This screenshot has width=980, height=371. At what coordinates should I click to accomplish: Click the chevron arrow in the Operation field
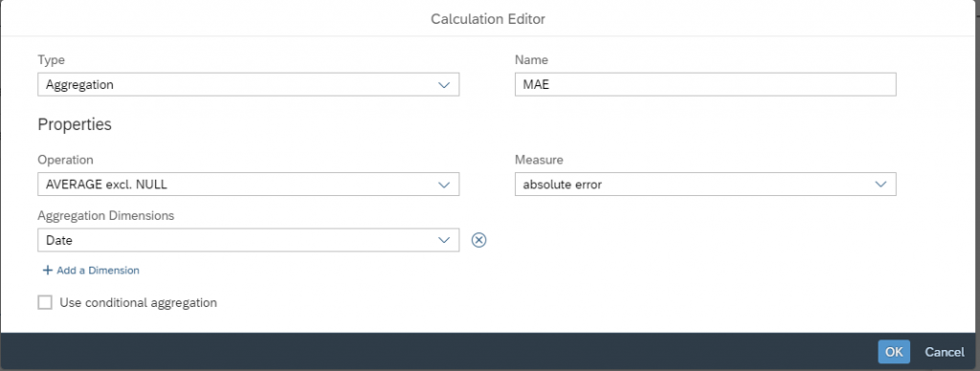tap(444, 185)
